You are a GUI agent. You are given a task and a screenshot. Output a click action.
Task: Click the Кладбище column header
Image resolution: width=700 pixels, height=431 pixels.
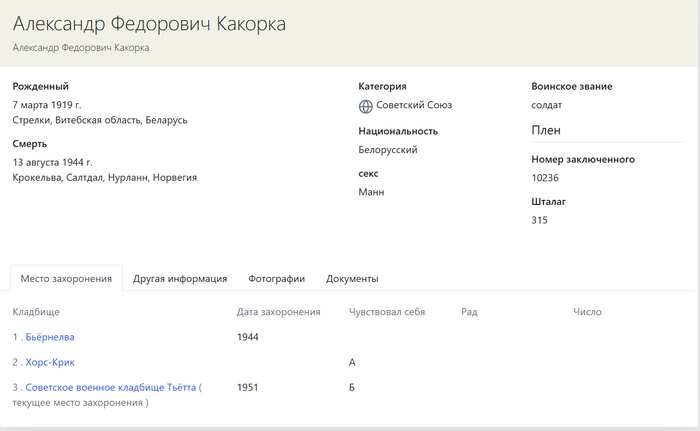coord(36,312)
